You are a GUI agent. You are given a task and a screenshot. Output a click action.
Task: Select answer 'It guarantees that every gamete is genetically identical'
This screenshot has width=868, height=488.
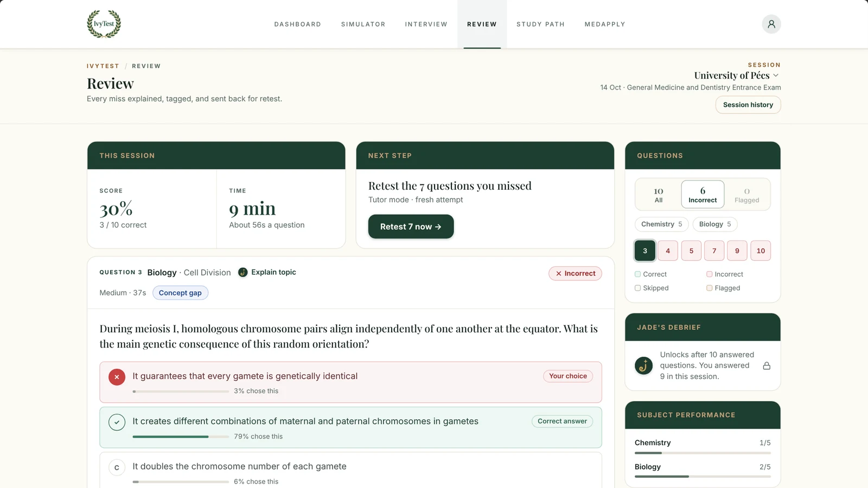[x=350, y=382]
